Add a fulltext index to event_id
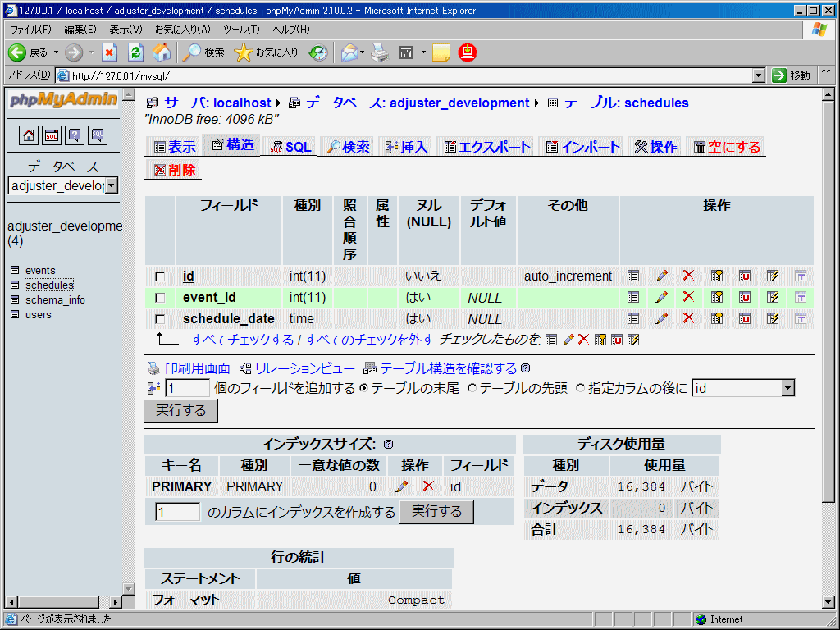840x630 pixels. [x=800, y=297]
